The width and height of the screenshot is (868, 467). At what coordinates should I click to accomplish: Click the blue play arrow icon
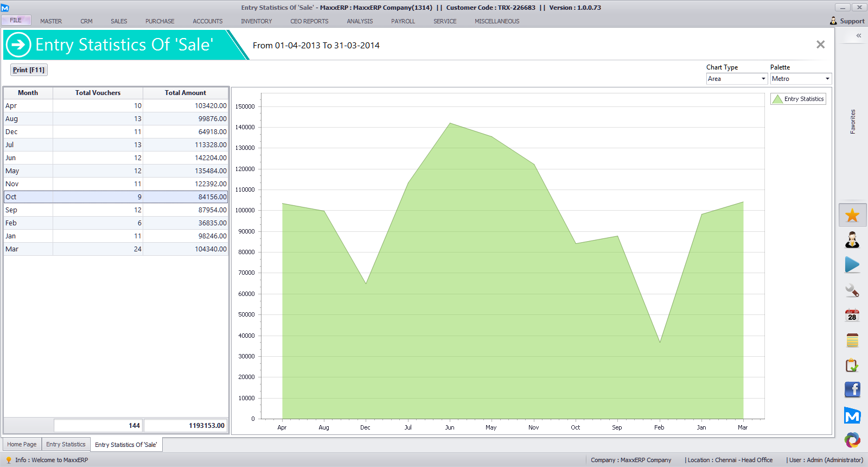pos(852,265)
